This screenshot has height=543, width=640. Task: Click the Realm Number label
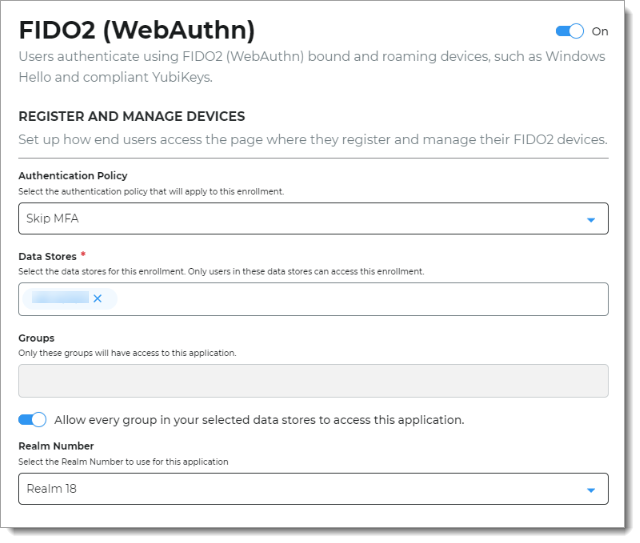pos(56,446)
